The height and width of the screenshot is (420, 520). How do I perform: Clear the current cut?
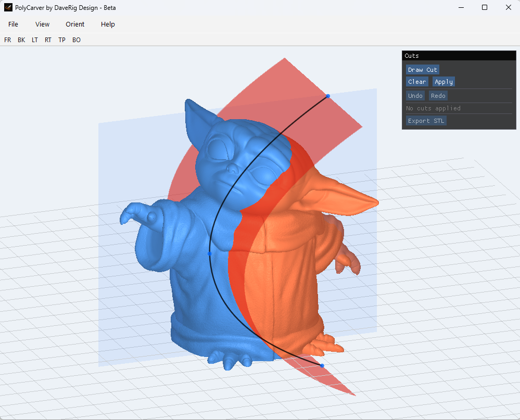(417, 82)
